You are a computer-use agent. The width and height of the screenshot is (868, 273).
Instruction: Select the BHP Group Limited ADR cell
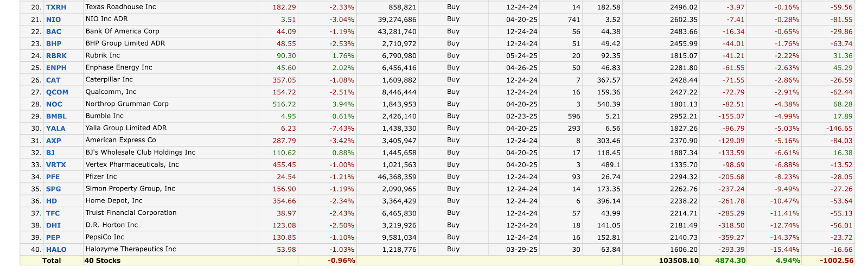pyautogui.click(x=170, y=43)
